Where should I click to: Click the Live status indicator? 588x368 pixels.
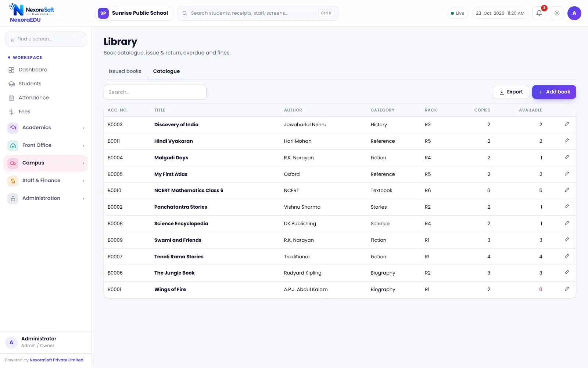458,13
